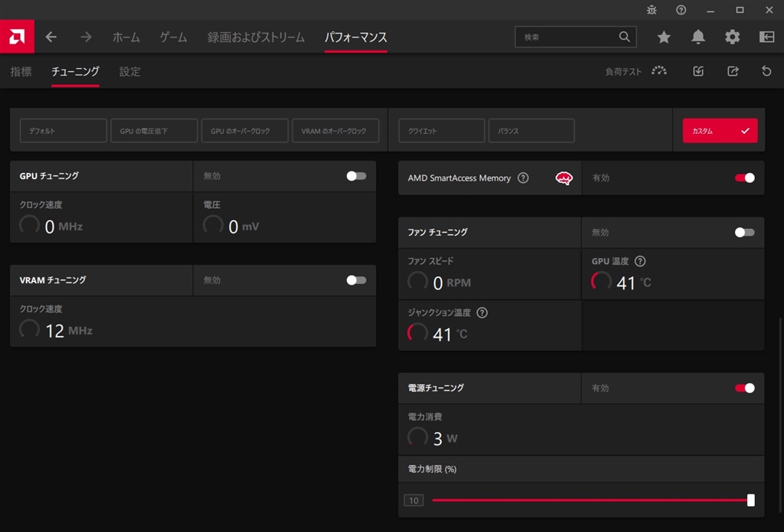784x532 pixels.
Task: Select the デフォルト preset button
Action: 63,130
